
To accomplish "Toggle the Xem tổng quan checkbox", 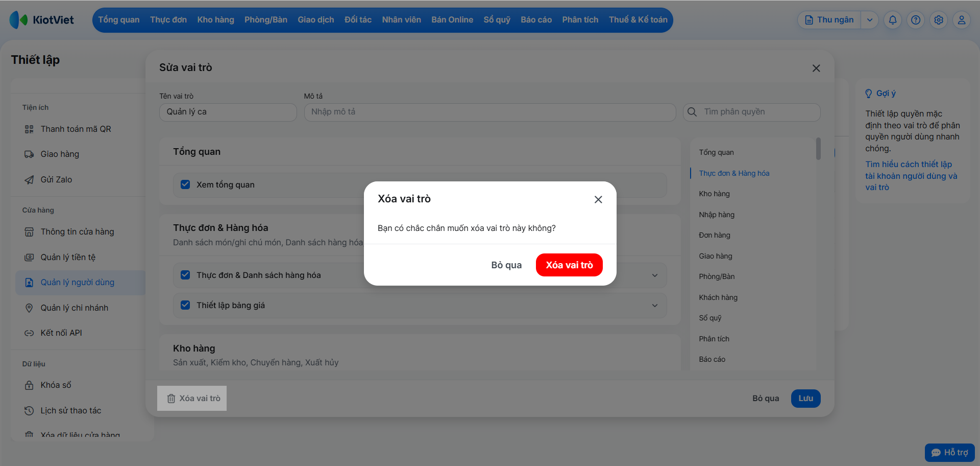I will point(185,184).
